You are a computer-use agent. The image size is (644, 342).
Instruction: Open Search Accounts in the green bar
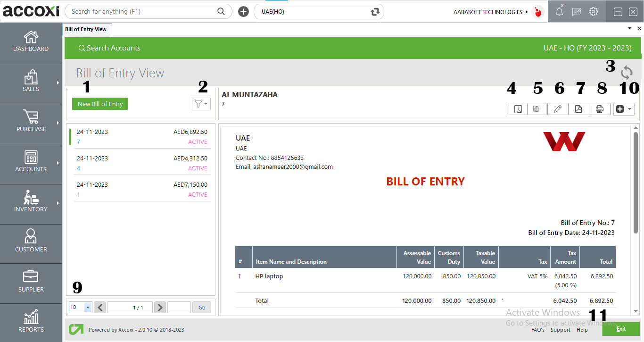[x=110, y=48]
